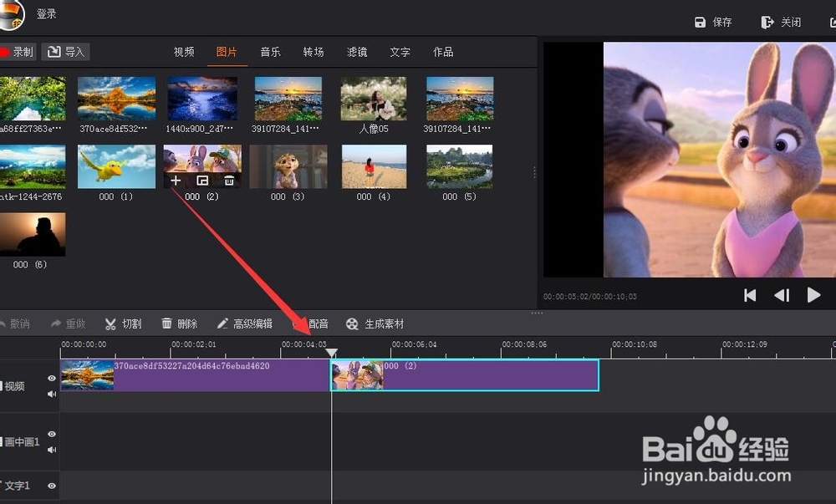836x504 pixels.
Task: Open Advanced Edit (高级编辑)
Action: [x=245, y=324]
